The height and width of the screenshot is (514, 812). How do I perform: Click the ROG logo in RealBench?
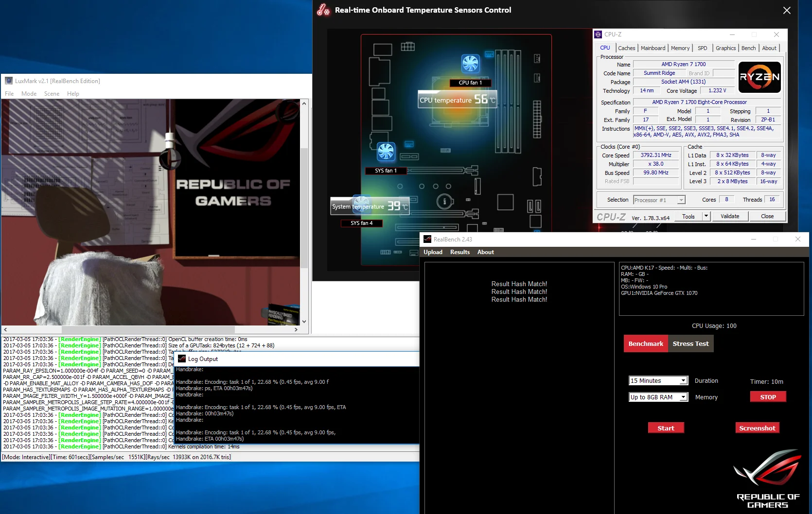(767, 479)
